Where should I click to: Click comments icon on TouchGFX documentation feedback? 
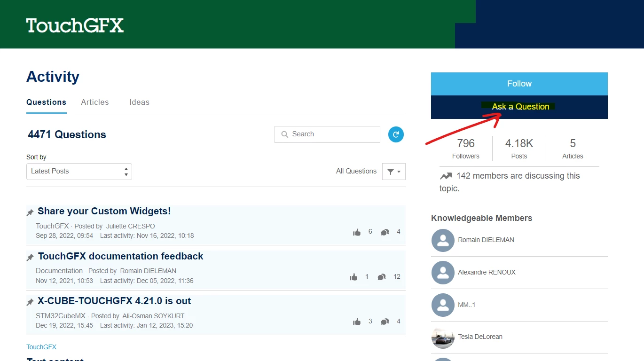382,277
